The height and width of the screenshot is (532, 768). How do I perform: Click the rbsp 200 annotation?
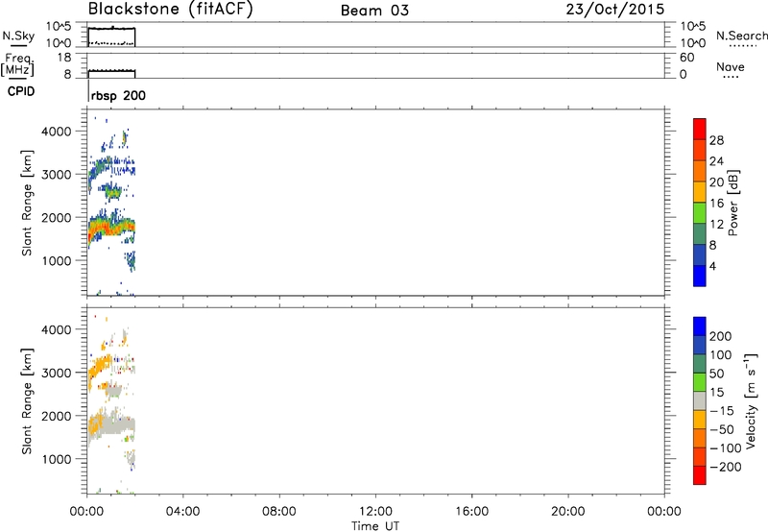pyautogui.click(x=118, y=95)
